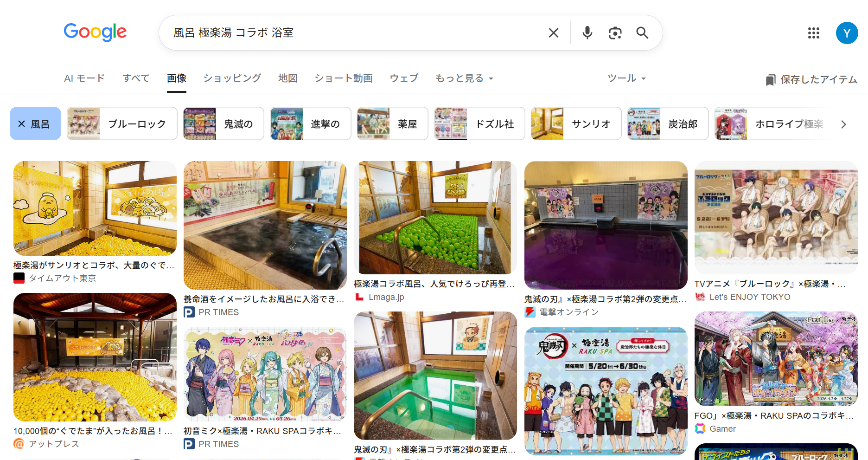Click the タイムアウト東京 source name
Screen dimensions: 868x460
point(63,278)
